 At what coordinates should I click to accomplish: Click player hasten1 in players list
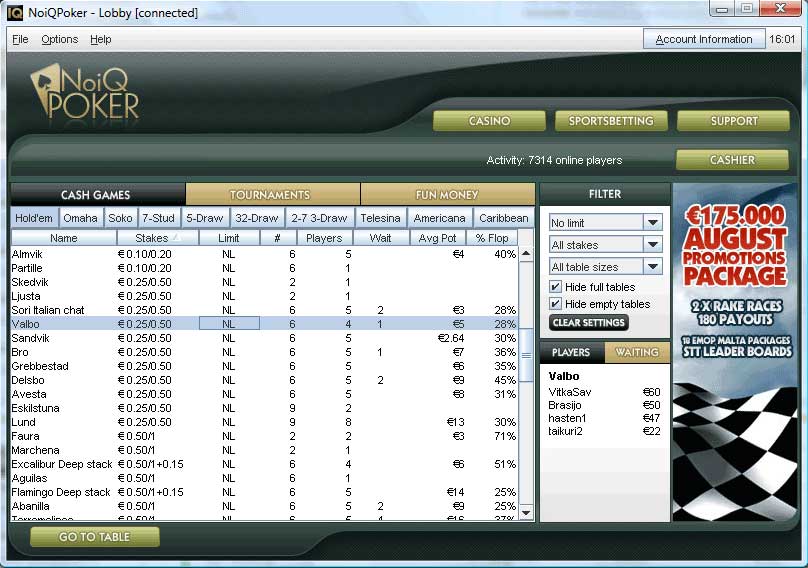pyautogui.click(x=604, y=418)
